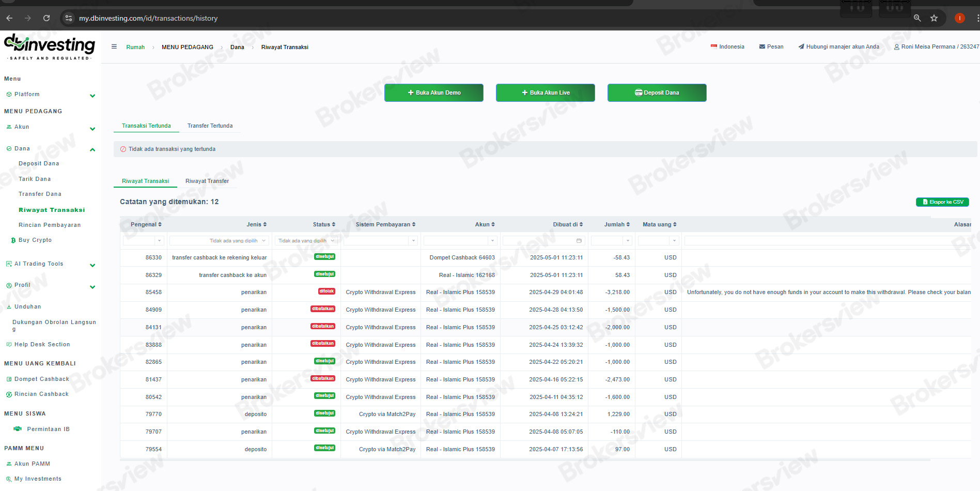Open the Pesan message icon
The image size is (980, 491).
[x=762, y=47]
